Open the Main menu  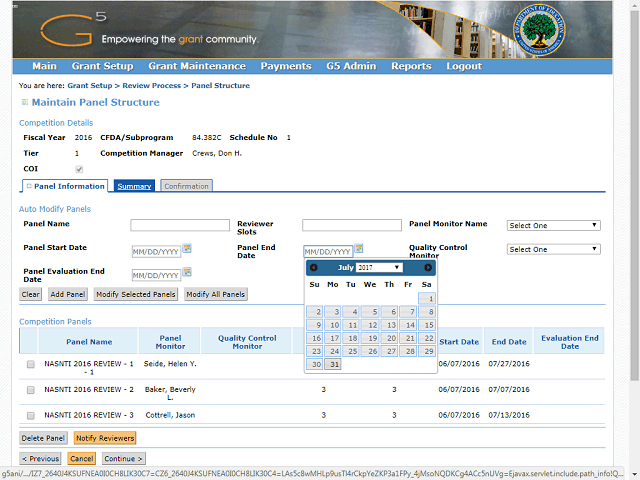(44, 66)
